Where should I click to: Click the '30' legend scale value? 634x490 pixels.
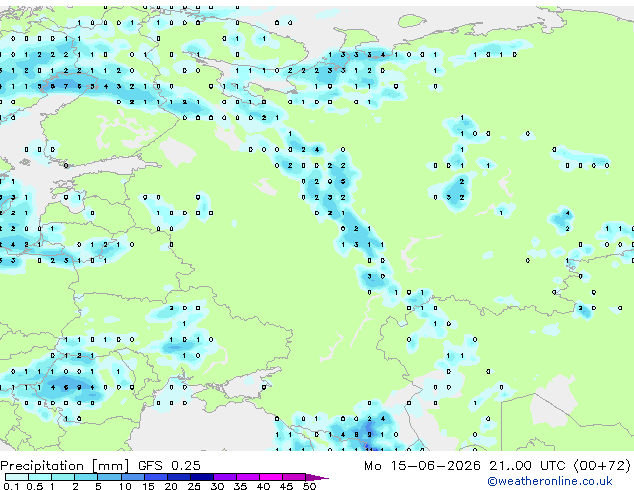click(217, 486)
